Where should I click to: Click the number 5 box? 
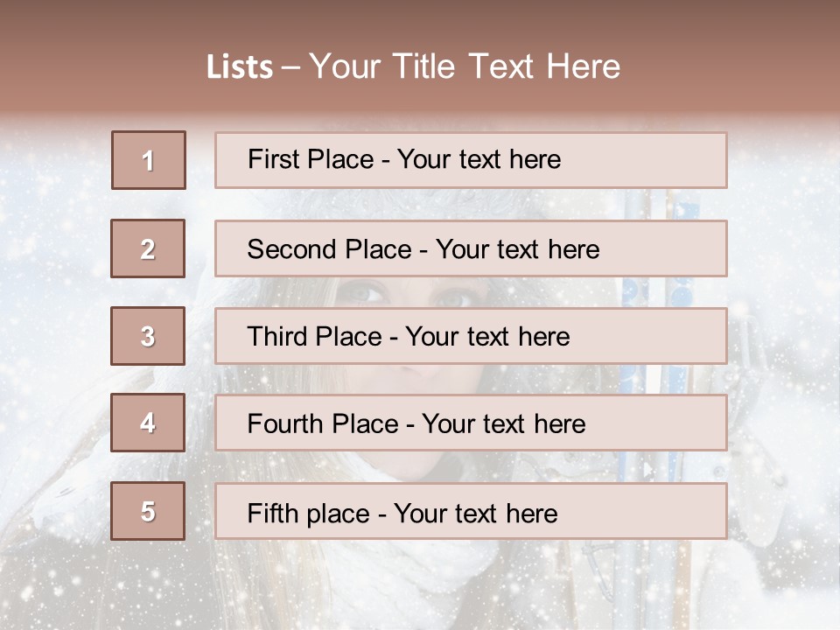pos(148,511)
